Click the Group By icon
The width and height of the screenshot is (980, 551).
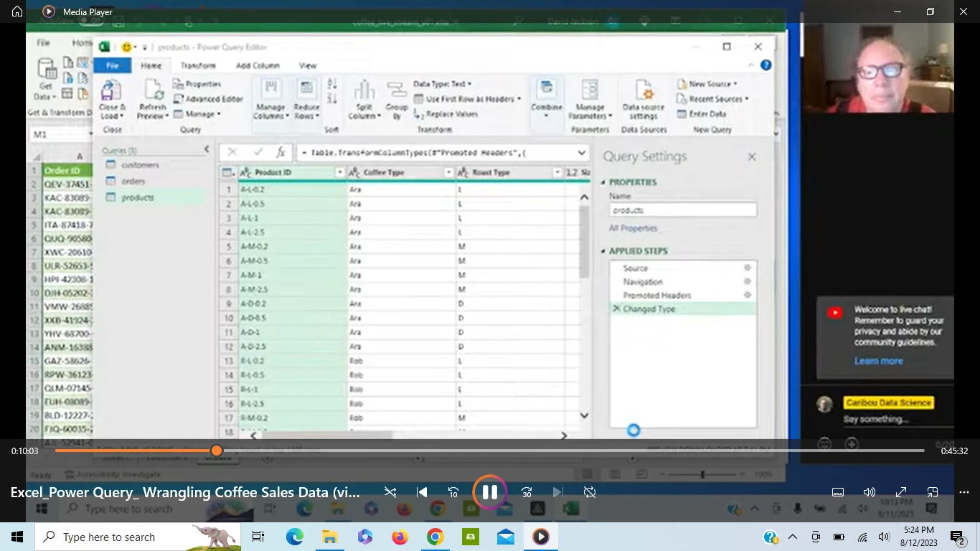click(397, 90)
